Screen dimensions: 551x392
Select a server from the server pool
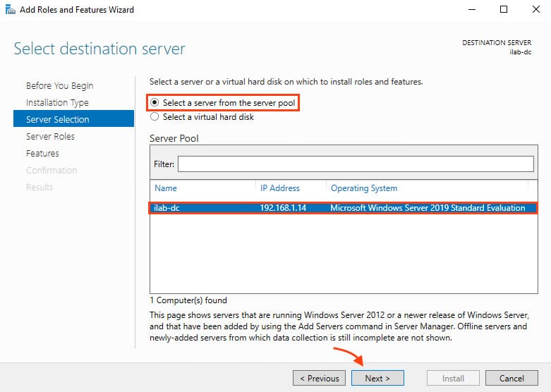coord(155,103)
